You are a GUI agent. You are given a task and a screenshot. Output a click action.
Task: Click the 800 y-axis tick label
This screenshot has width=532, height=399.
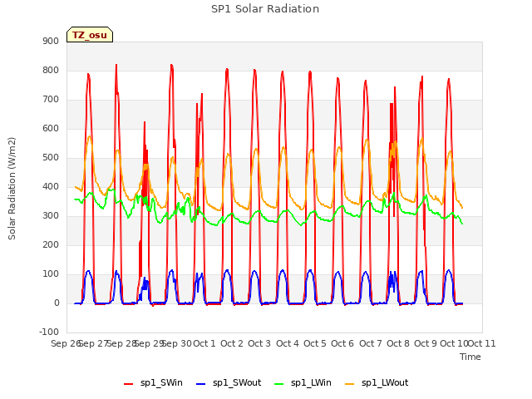(x=51, y=70)
